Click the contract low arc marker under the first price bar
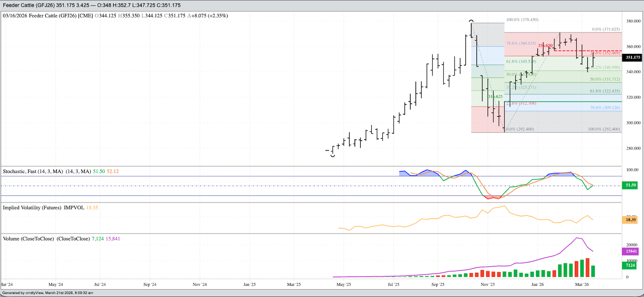The width and height of the screenshot is (644, 297). (x=333, y=156)
